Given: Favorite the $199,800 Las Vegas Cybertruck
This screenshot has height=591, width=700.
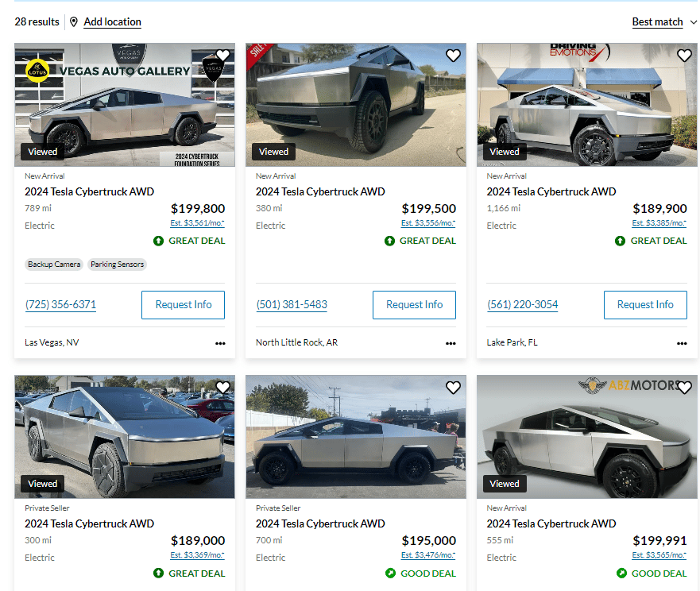Looking at the screenshot, I should (222, 56).
